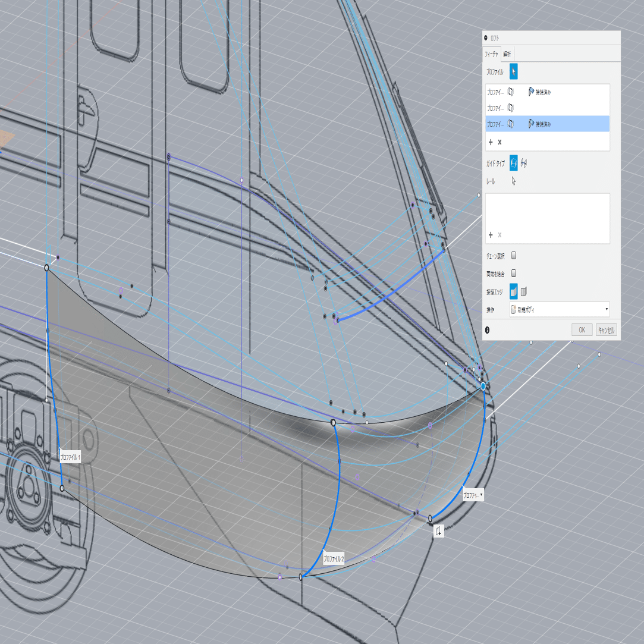
Task: Select the merge tangent edges option
Action: 513,291
